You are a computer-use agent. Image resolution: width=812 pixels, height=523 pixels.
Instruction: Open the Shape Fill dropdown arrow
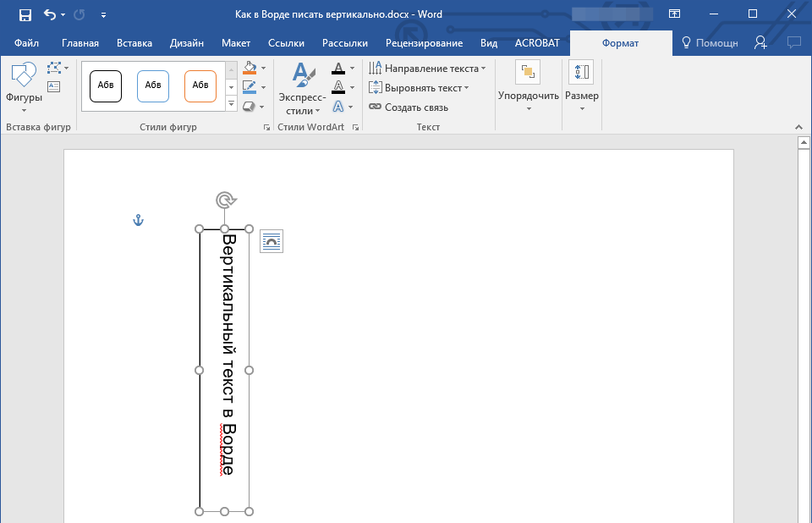tap(264, 68)
